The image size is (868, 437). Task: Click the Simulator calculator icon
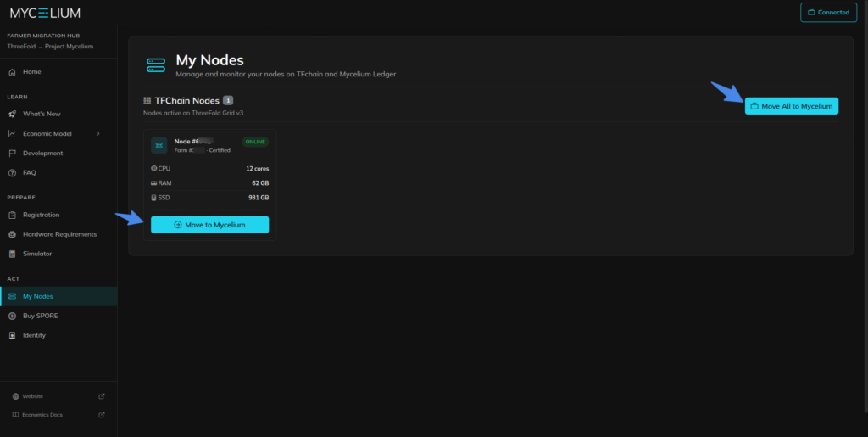(x=13, y=254)
